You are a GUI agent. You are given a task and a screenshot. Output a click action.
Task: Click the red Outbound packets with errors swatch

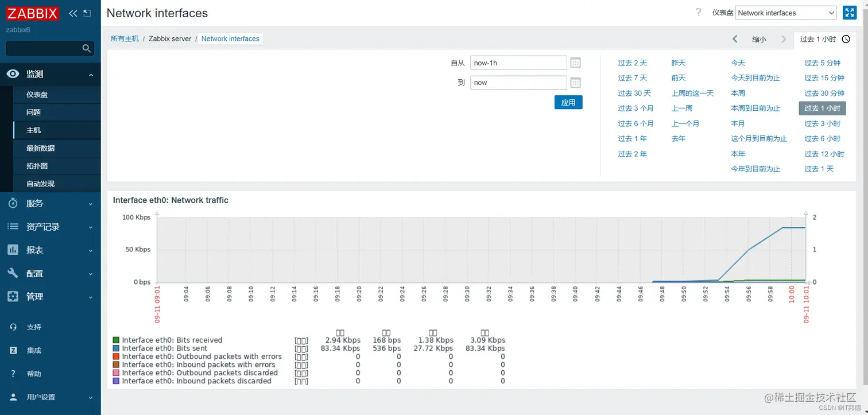tap(116, 356)
